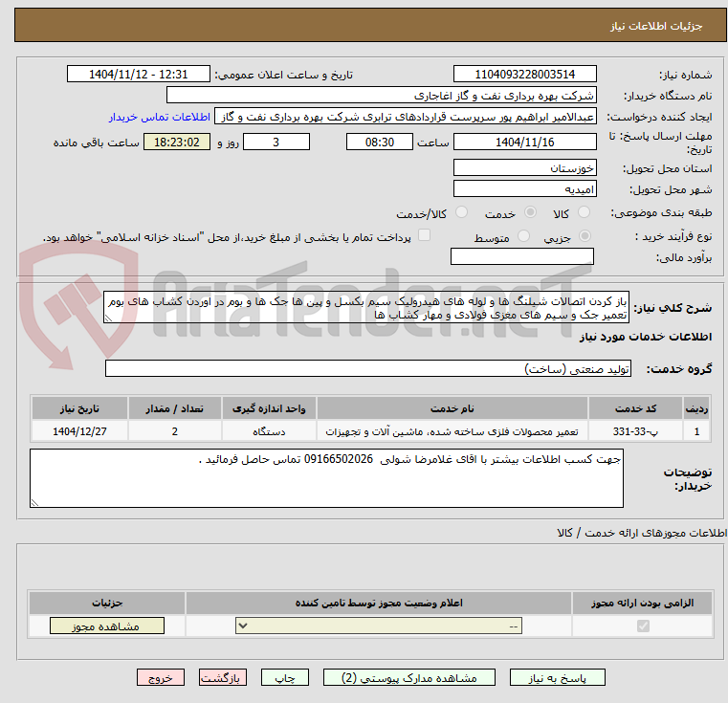Click the مشاهده مجوز button

107,626
